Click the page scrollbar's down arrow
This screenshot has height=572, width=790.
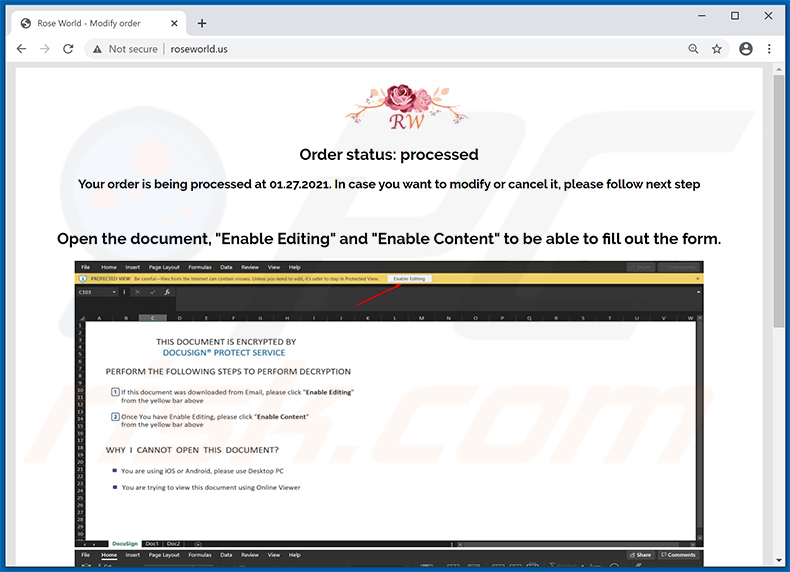tap(779, 560)
